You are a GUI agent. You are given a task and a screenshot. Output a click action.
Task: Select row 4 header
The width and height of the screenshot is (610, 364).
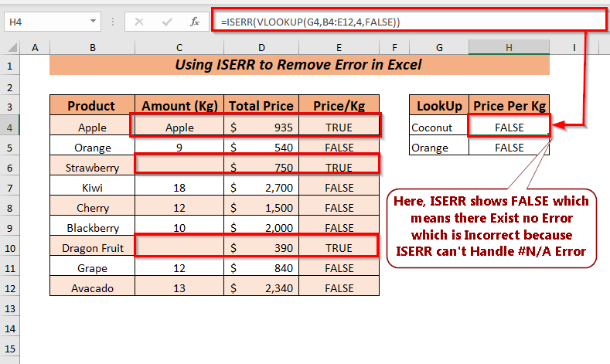pos(12,127)
